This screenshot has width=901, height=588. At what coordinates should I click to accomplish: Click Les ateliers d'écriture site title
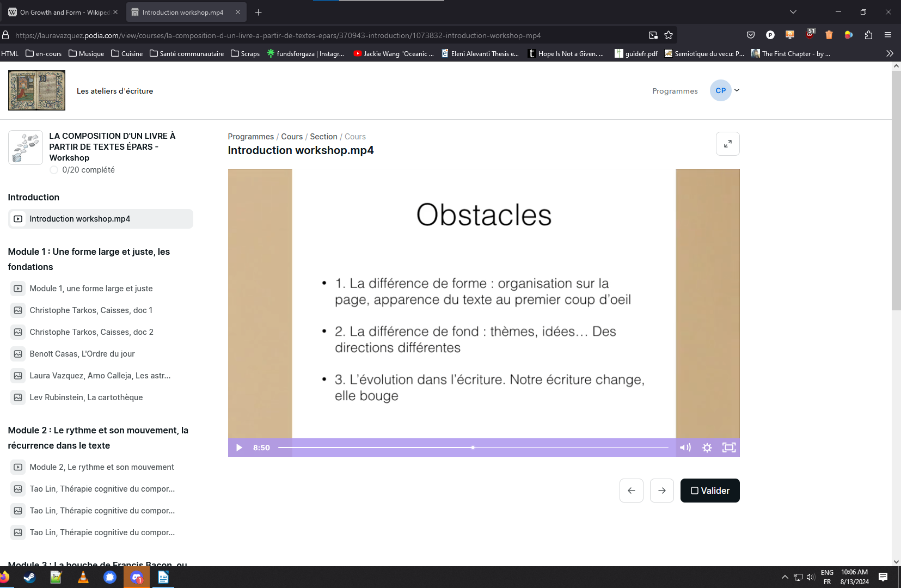pos(115,91)
